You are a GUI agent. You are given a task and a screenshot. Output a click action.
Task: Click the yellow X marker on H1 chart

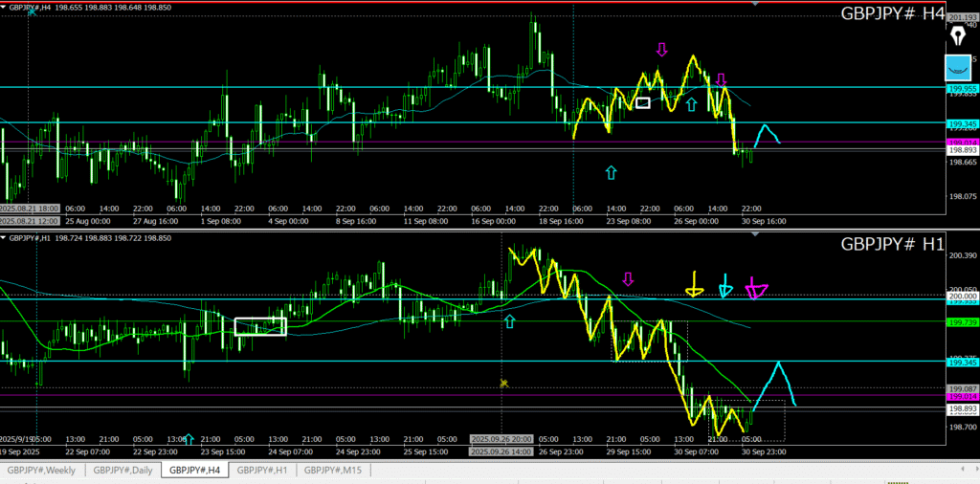pyautogui.click(x=503, y=383)
